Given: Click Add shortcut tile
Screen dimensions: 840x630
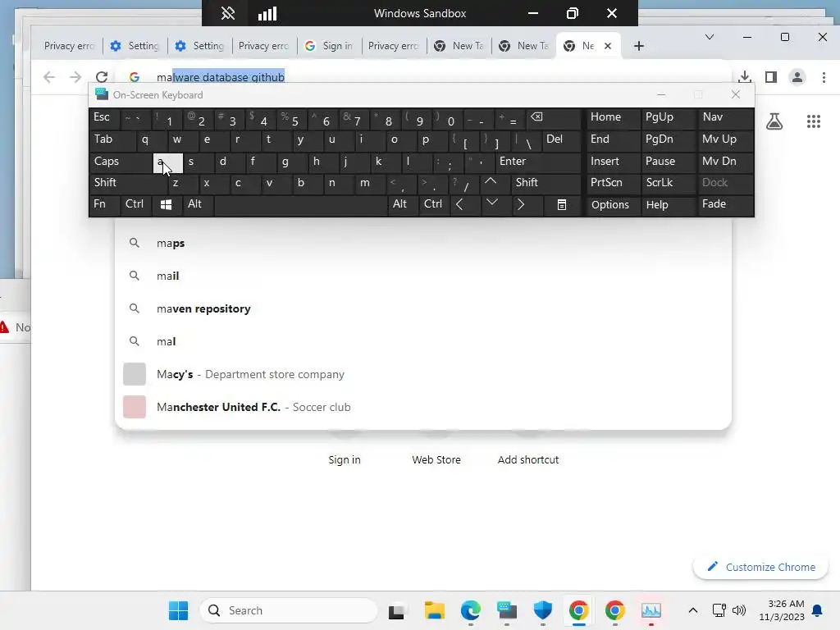Looking at the screenshot, I should pyautogui.click(x=527, y=459).
